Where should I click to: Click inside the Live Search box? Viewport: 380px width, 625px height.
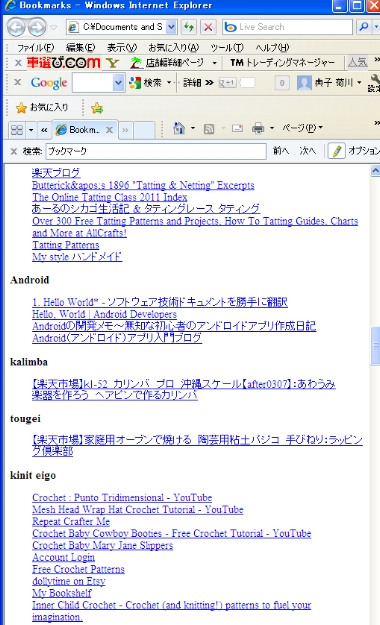click(x=287, y=27)
